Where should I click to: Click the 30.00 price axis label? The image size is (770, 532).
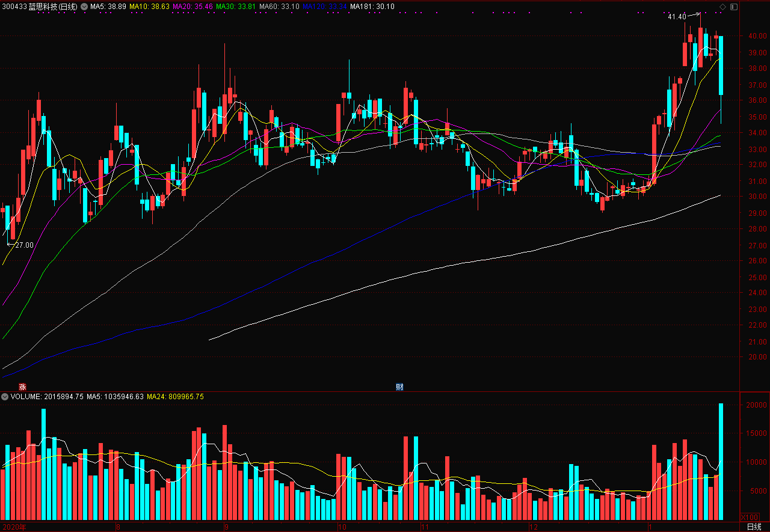coord(757,197)
